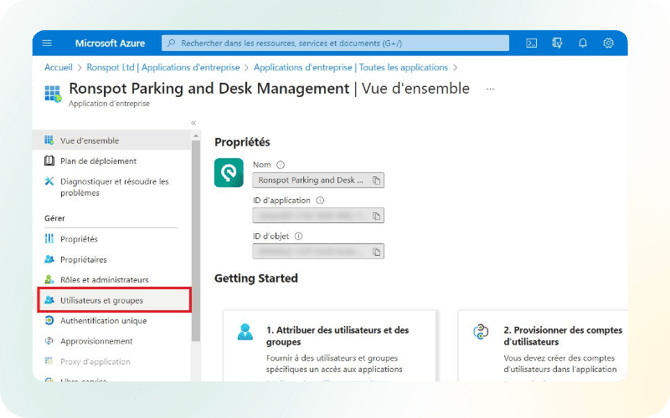Click the scrollbar up arrow in the sidebar

pos(196,136)
